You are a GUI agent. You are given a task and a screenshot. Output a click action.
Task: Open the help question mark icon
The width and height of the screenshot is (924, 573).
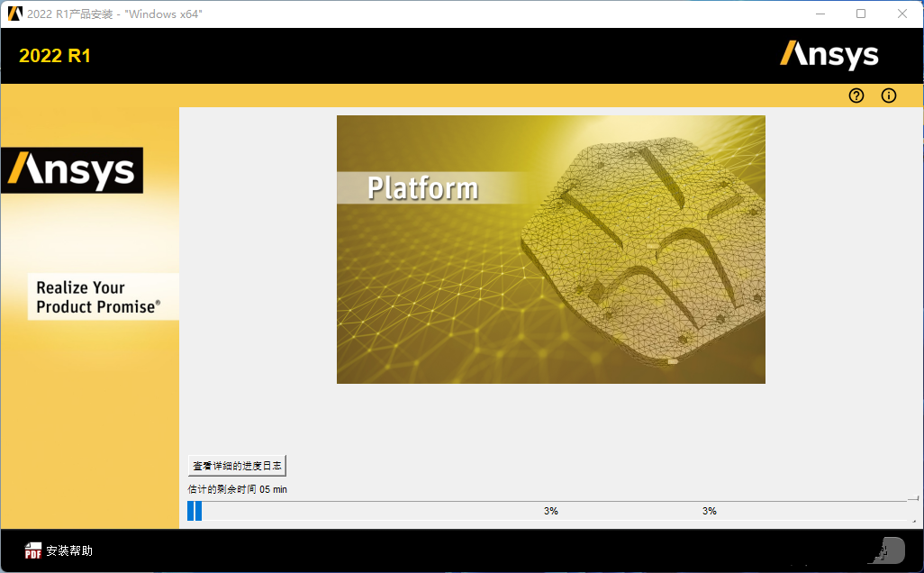[856, 95]
